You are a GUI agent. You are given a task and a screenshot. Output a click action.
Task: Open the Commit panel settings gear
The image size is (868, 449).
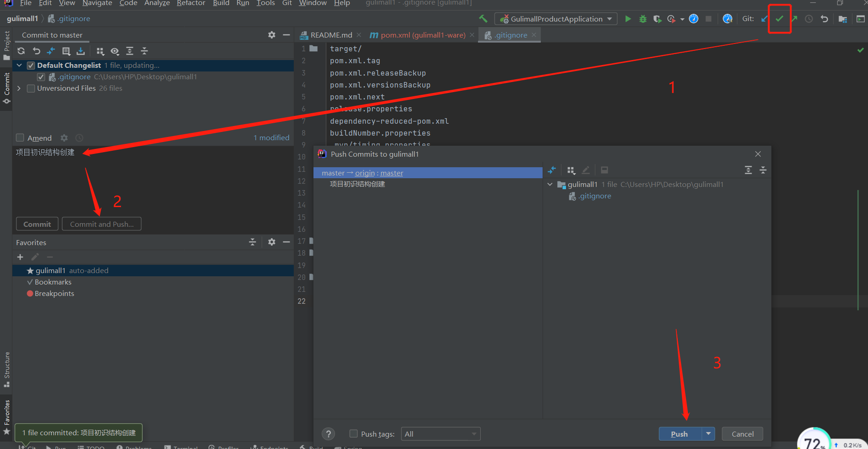tap(272, 35)
